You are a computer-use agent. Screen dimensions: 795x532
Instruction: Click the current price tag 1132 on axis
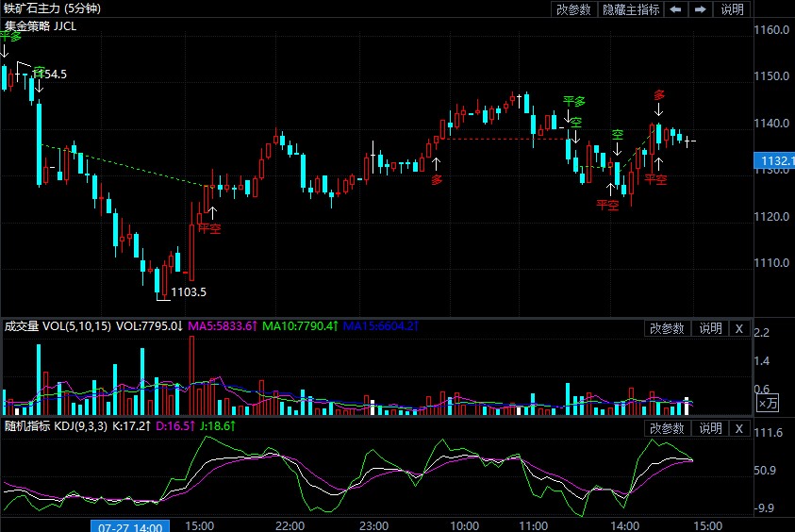click(777, 161)
